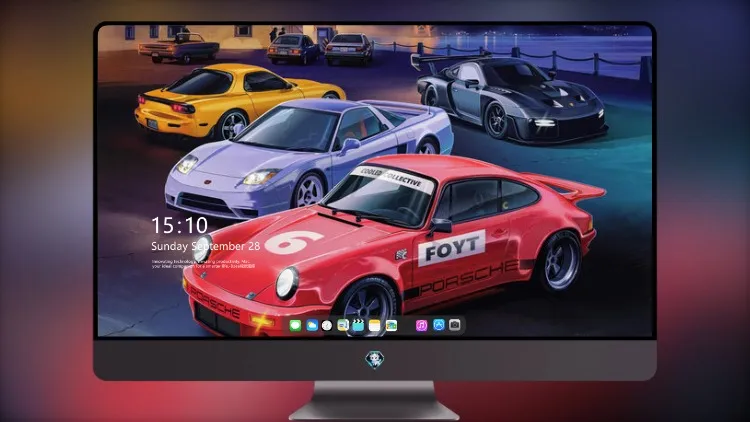Screen dimensions: 750x422
Task: Click the Sunday September 28 date text
Action: (x=206, y=246)
